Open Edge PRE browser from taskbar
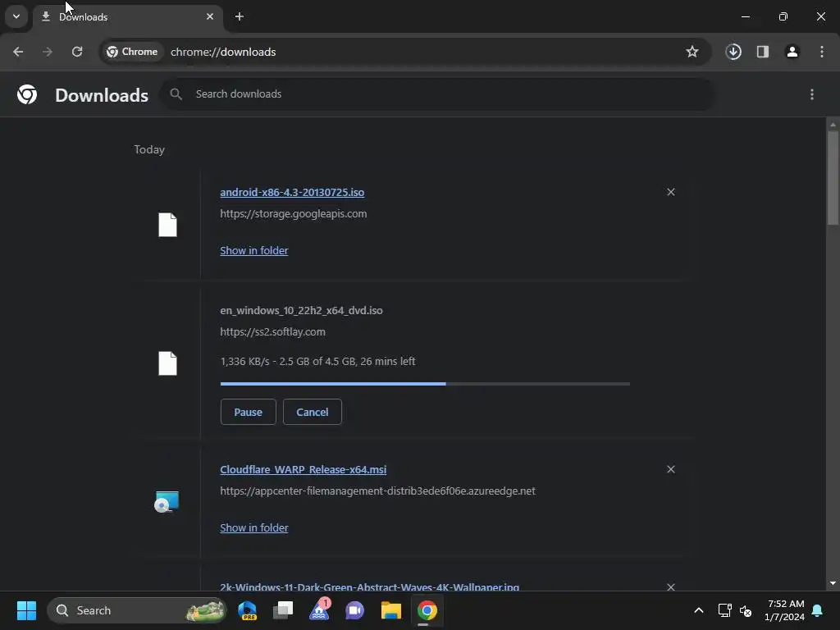The height and width of the screenshot is (630, 840). [248, 610]
